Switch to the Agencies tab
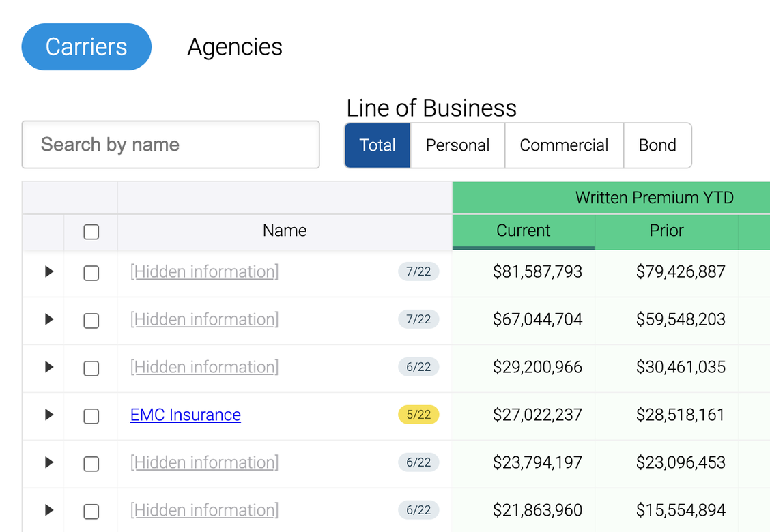Viewport: 770px width, 532px height. point(235,46)
